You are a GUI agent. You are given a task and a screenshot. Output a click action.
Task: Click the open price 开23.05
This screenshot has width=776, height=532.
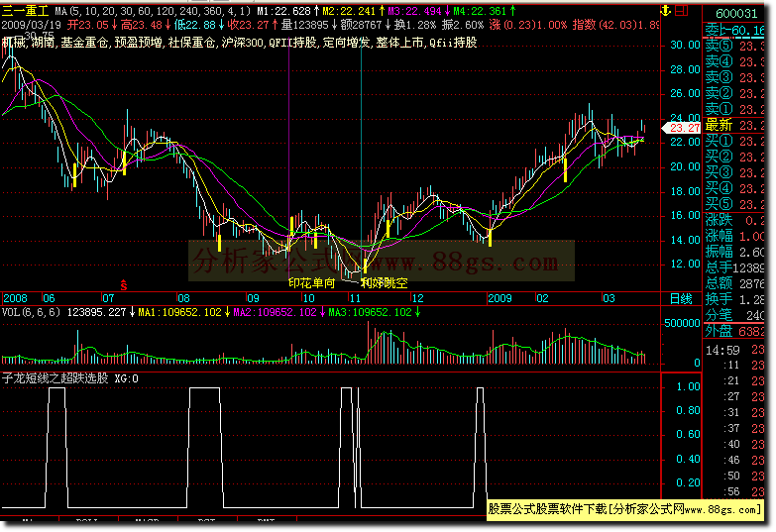coord(92,25)
